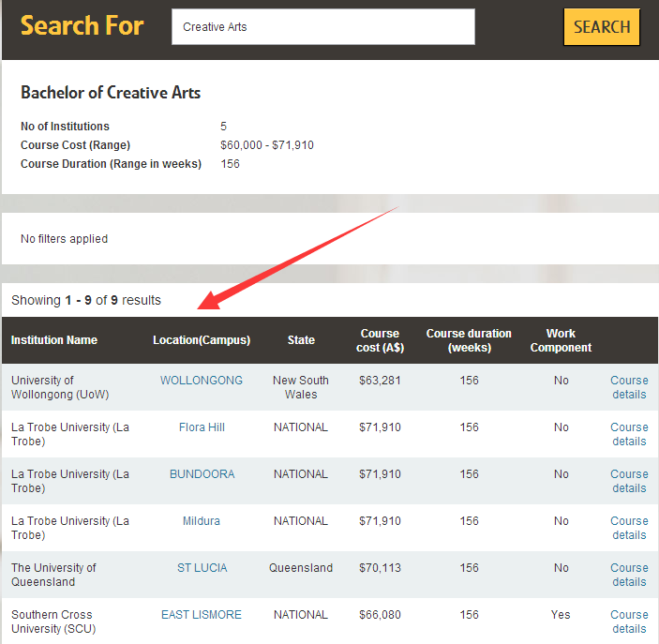Click the Work Component column header
This screenshot has height=644, width=659.
click(561, 340)
